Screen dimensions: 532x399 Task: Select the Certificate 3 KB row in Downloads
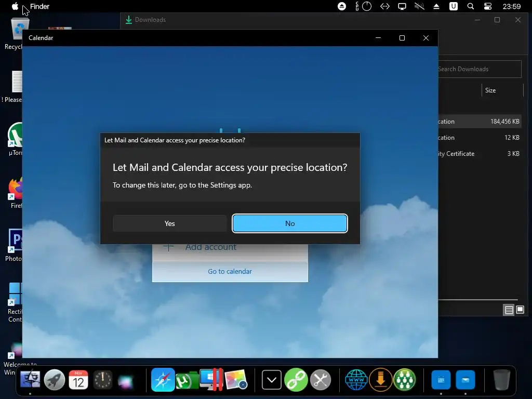tap(479, 154)
